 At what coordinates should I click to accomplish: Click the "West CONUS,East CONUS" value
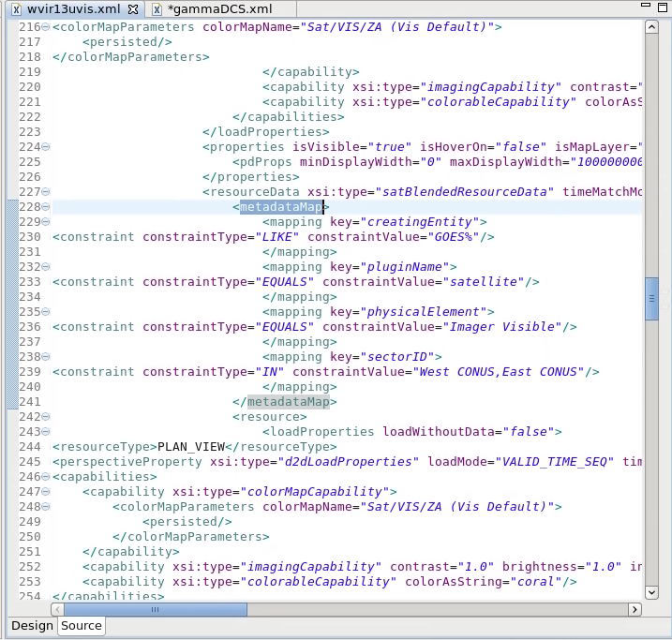pyautogui.click(x=498, y=372)
